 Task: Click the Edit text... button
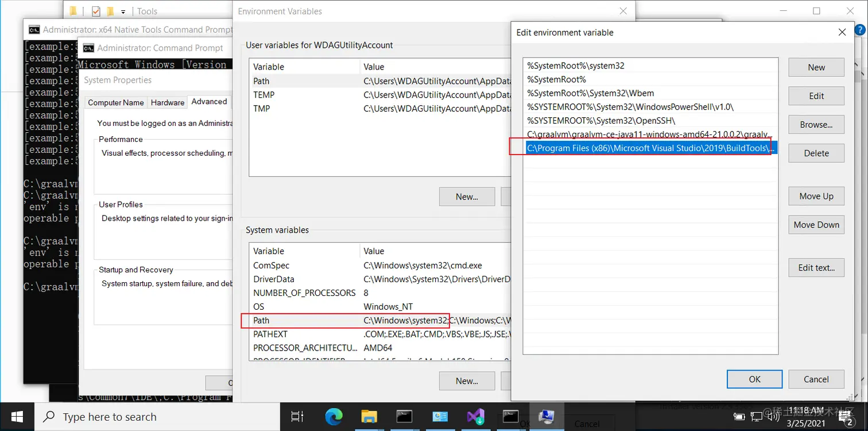[x=816, y=267]
